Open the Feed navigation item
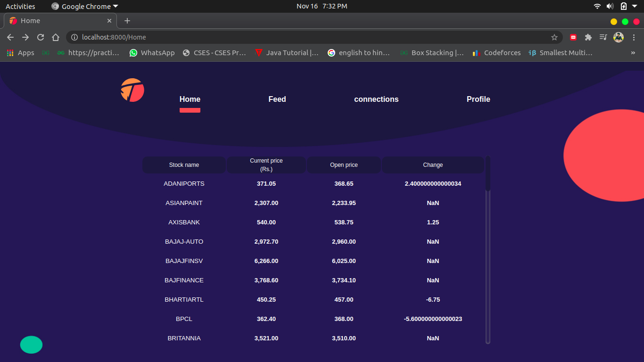The width and height of the screenshot is (644, 362). (x=277, y=99)
